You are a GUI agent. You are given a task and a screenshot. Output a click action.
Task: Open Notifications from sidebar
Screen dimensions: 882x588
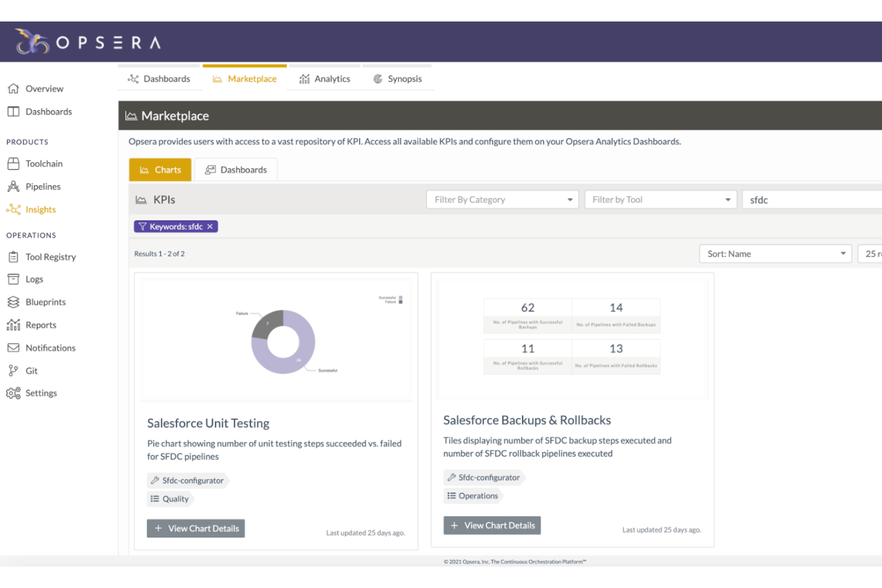[50, 347]
